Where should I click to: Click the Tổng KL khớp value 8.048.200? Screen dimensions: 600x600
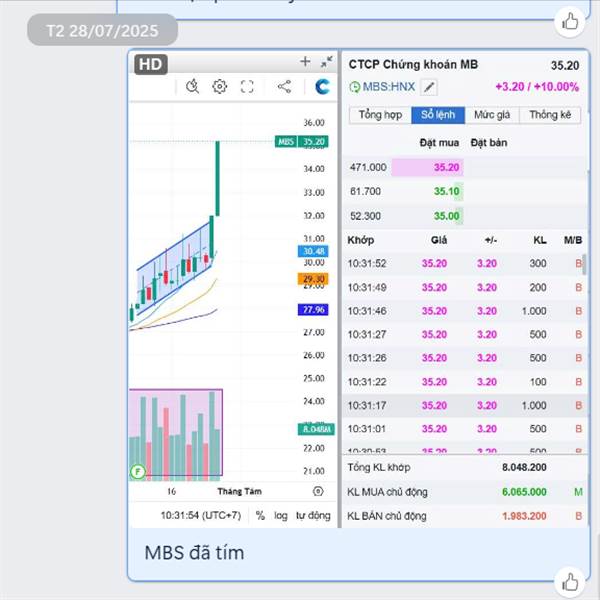click(x=524, y=467)
